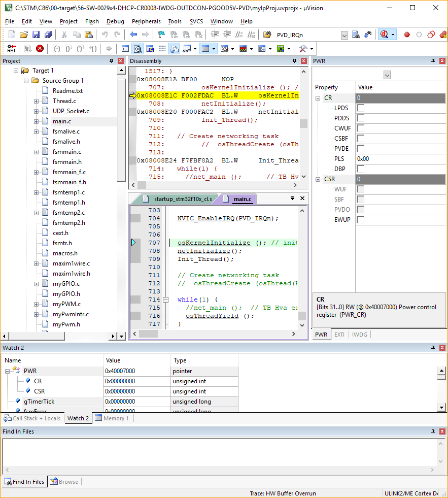Open the Peripherals menu
Image resolution: width=448 pixels, height=498 pixels.
(x=146, y=21)
